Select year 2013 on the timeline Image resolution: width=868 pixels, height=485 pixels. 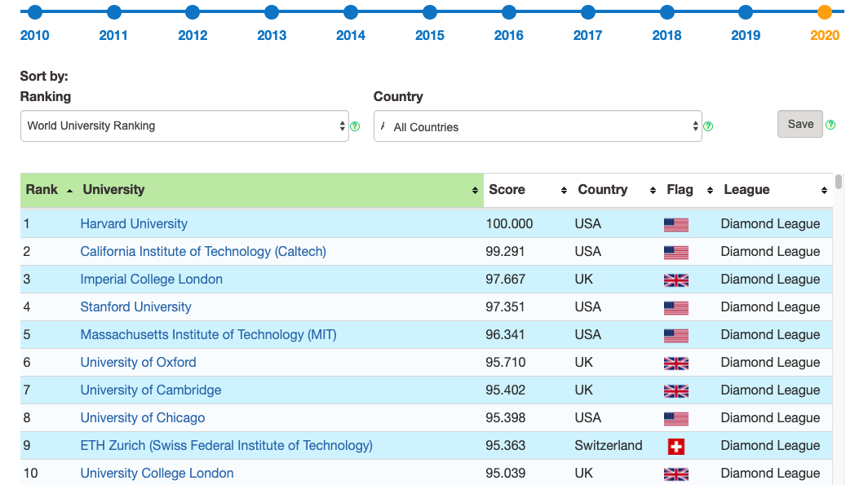pyautogui.click(x=272, y=12)
